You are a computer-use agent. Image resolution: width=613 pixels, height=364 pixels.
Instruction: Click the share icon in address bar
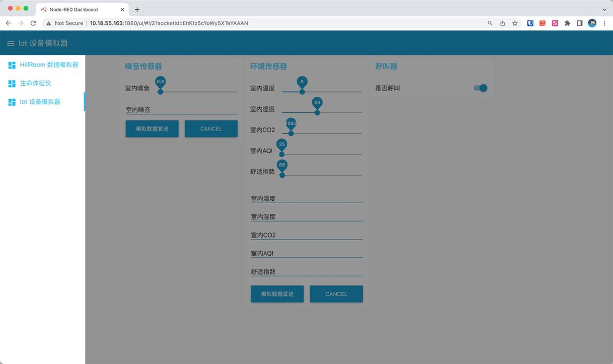pyautogui.click(x=502, y=23)
